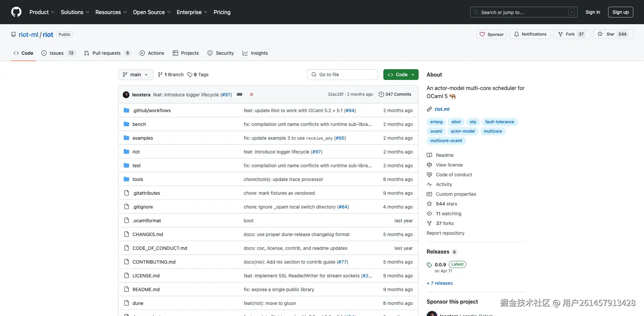Click the Custom properties icon
Viewport: 644px width, 316px height.
429,194
